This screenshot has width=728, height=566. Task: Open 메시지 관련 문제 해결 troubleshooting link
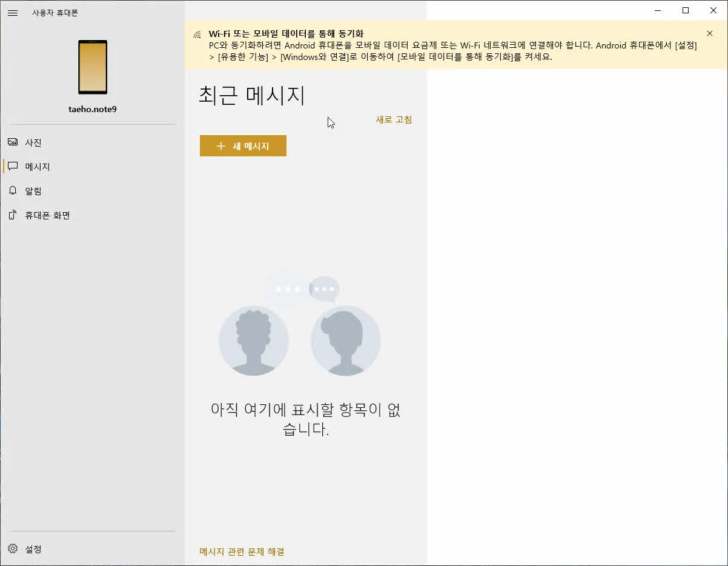[x=242, y=551]
